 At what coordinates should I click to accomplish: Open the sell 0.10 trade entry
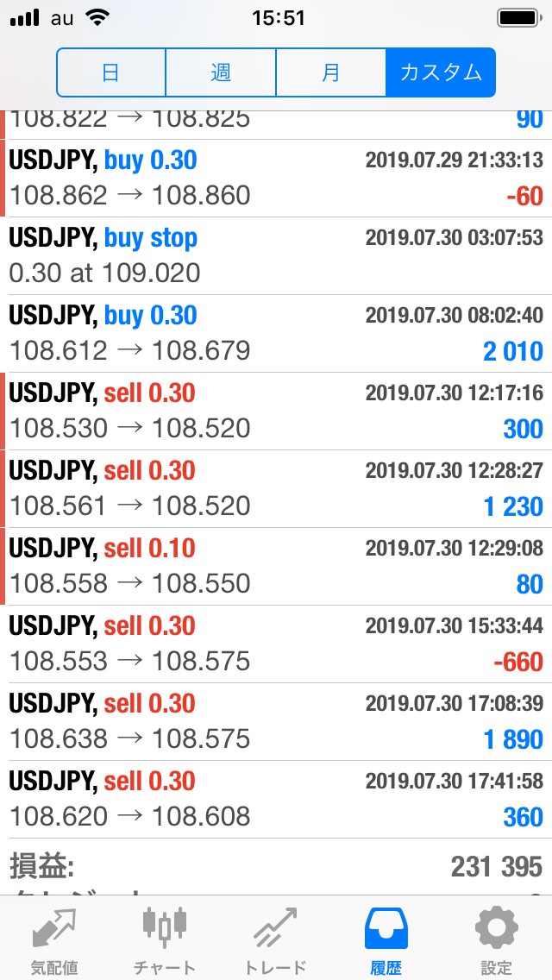(x=276, y=566)
